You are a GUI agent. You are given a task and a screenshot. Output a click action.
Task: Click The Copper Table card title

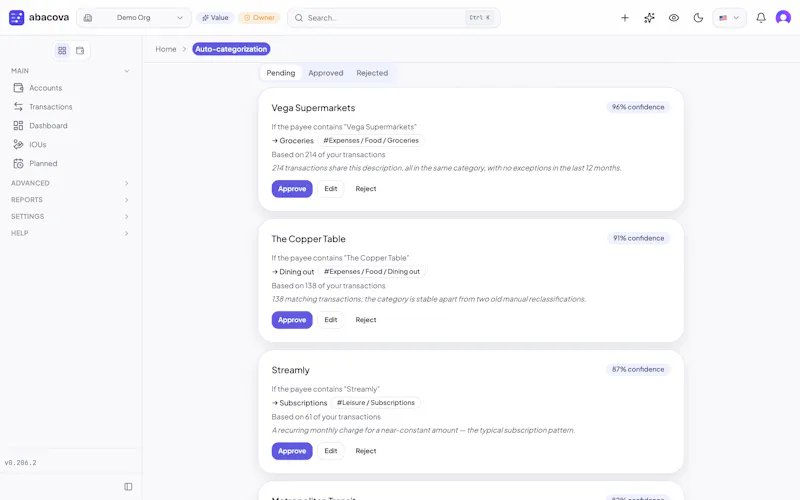(309, 239)
